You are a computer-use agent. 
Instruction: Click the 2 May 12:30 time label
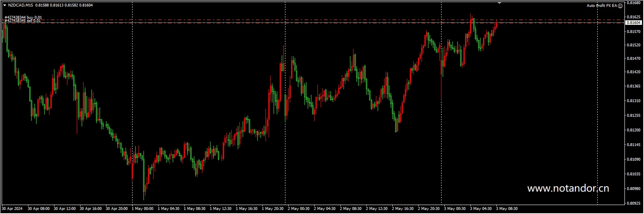377,209
